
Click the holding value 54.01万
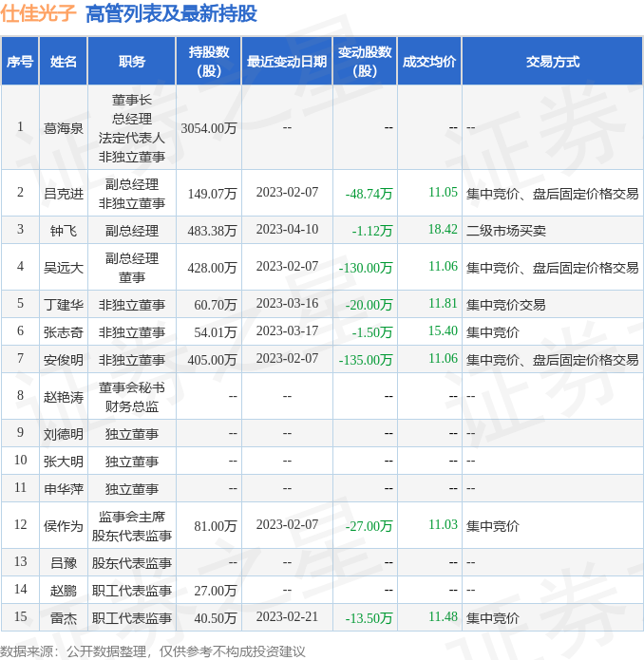[x=216, y=332]
